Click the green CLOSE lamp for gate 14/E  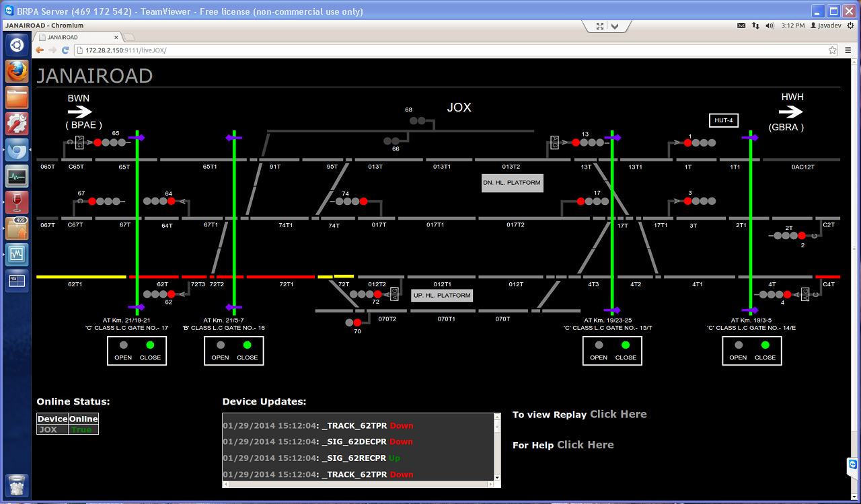[765, 345]
